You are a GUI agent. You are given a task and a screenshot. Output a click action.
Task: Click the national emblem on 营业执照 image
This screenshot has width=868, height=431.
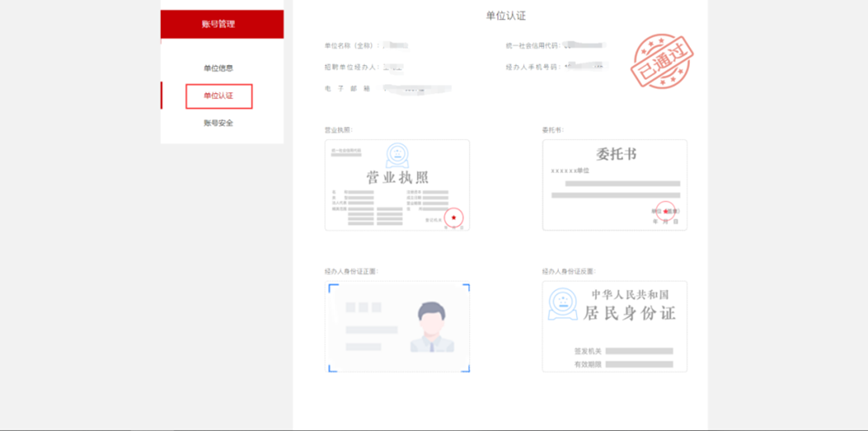point(397,156)
